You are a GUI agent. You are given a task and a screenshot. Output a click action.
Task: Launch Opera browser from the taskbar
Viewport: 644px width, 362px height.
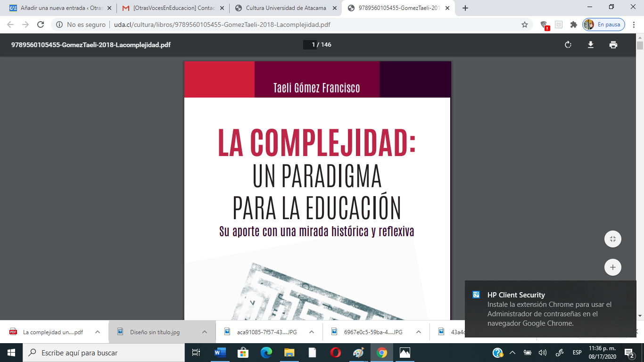336,353
